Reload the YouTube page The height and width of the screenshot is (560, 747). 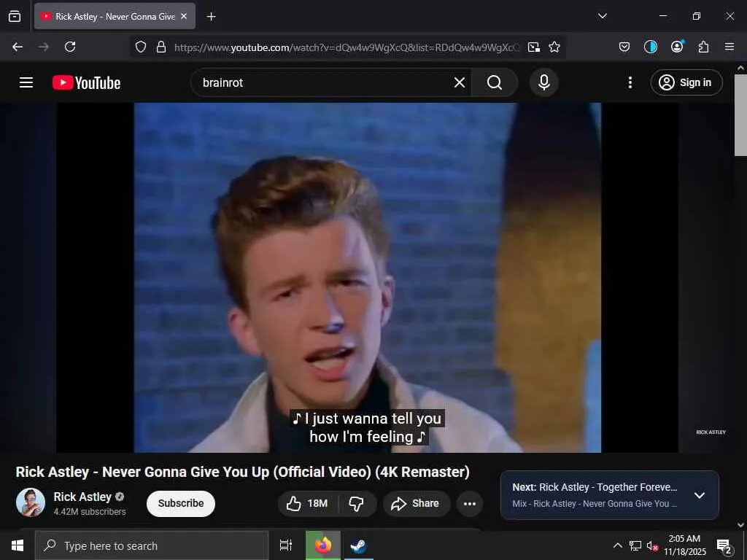pos(70,47)
